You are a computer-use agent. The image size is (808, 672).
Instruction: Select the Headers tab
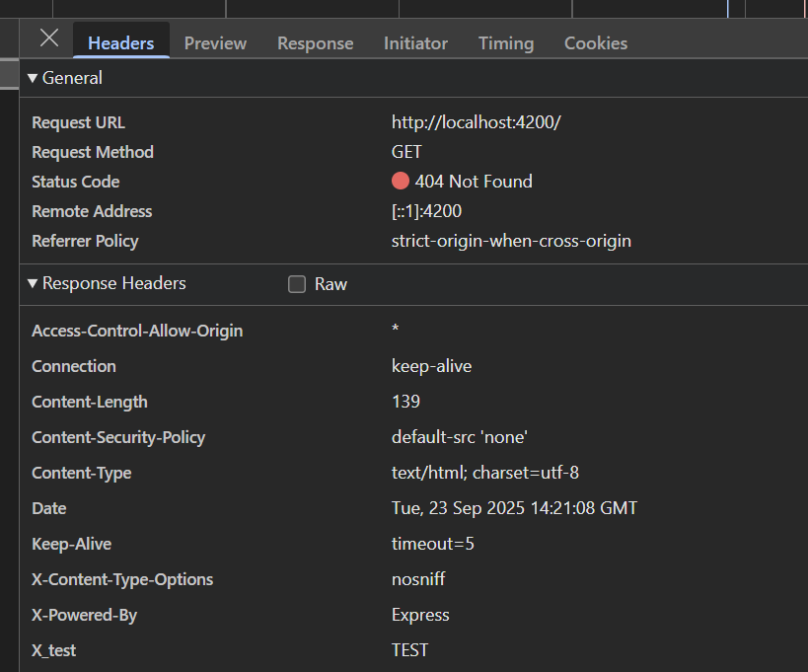coord(121,43)
